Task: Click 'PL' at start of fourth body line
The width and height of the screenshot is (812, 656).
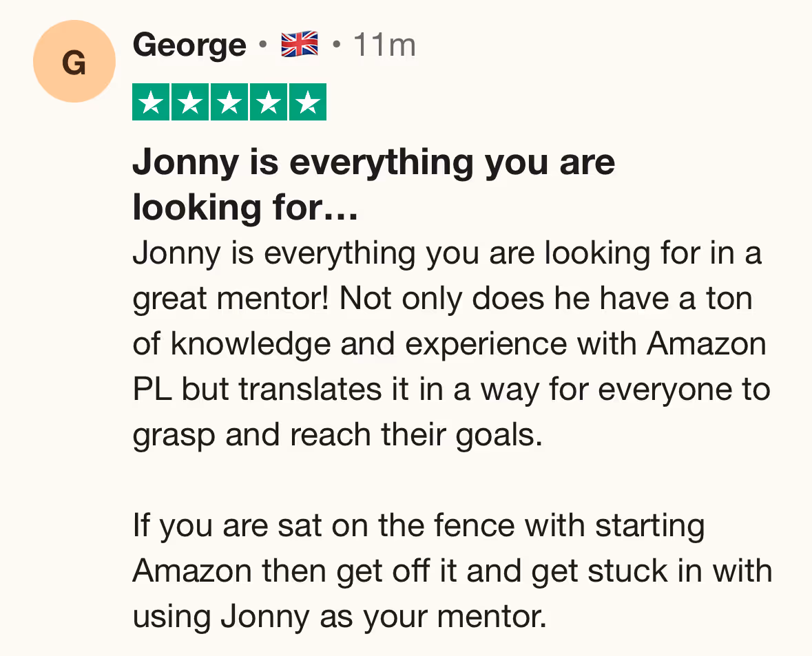Action: (152, 390)
